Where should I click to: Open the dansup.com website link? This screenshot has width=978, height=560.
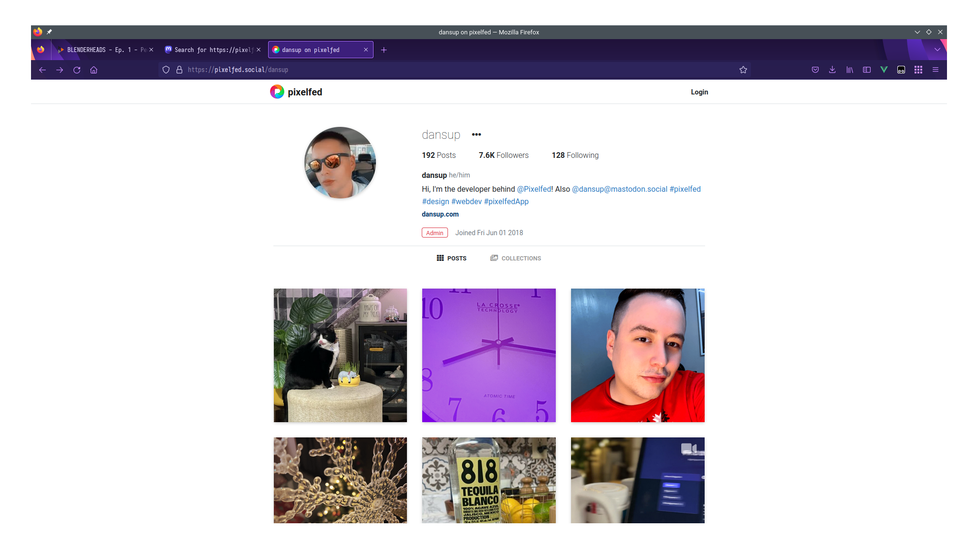click(x=440, y=214)
